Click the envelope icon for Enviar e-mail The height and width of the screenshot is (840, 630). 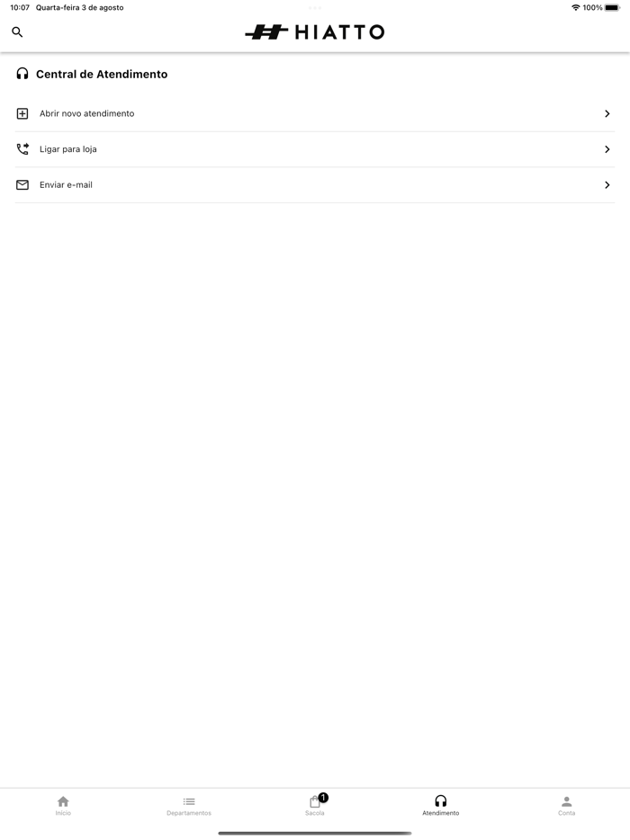click(22, 185)
